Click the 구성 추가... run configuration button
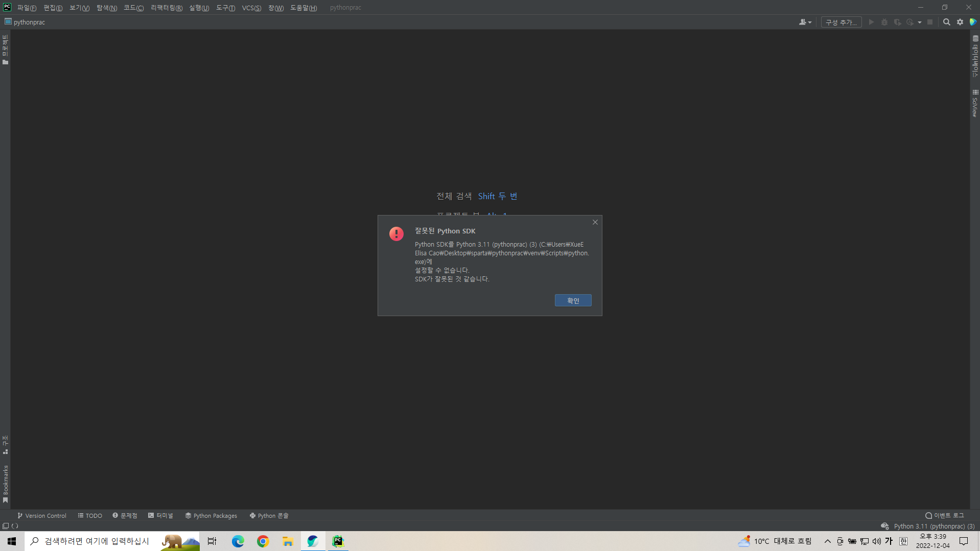 [x=841, y=22]
